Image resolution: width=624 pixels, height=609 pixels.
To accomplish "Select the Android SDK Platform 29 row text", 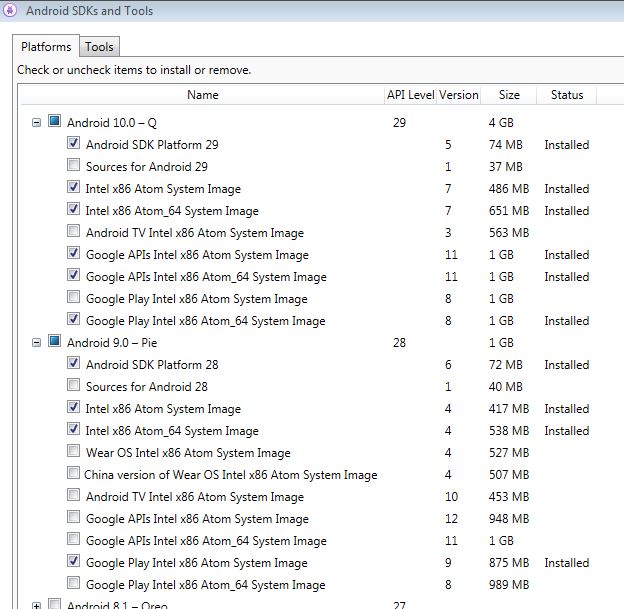I will click(152, 144).
